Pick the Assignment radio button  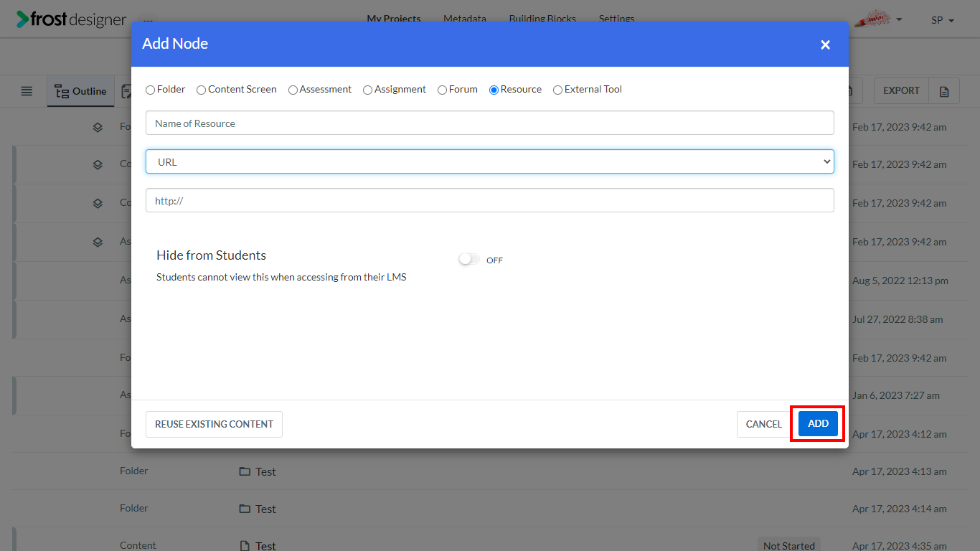(x=367, y=90)
